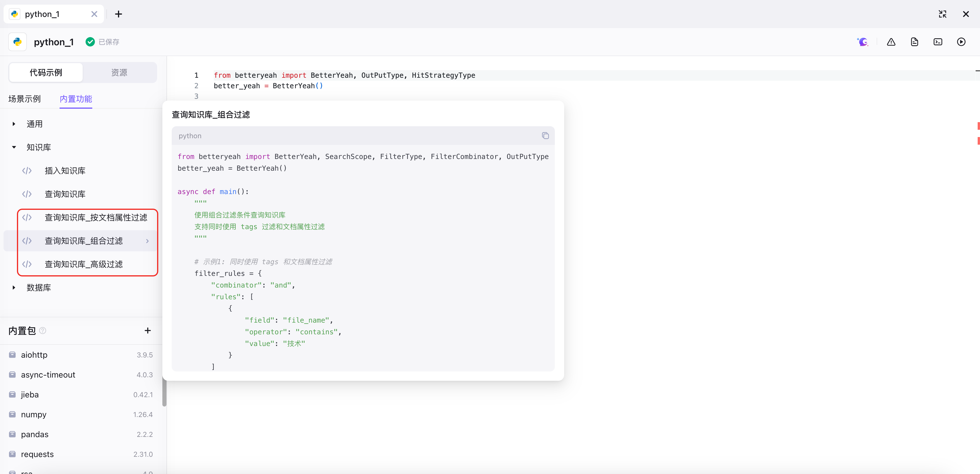Screen dimensions: 980x474
Task: Click the run code play icon
Action: tap(961, 42)
